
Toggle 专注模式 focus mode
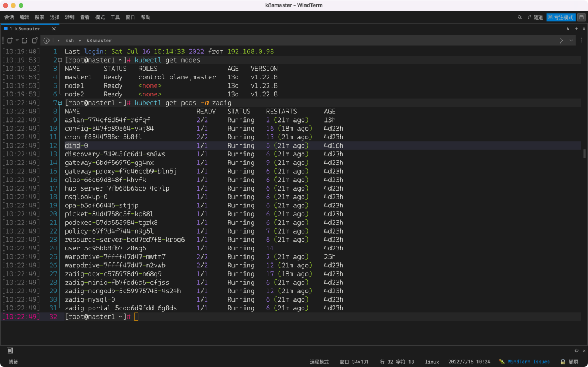click(561, 17)
